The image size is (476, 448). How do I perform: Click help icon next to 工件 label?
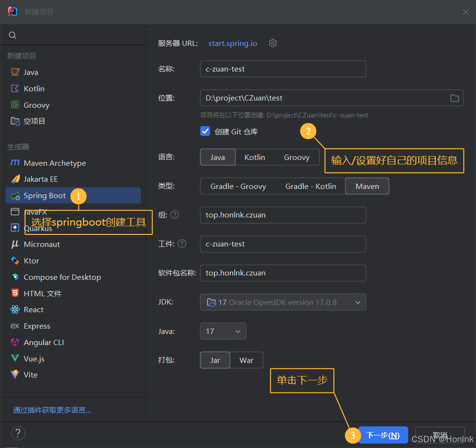(x=182, y=244)
